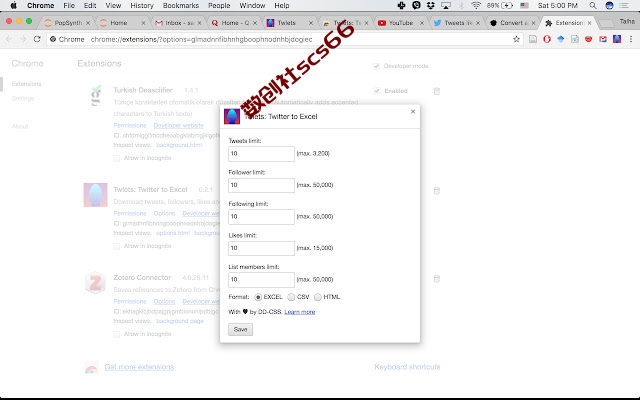
Task: Switch to the YouTube tab
Action: pos(400,23)
